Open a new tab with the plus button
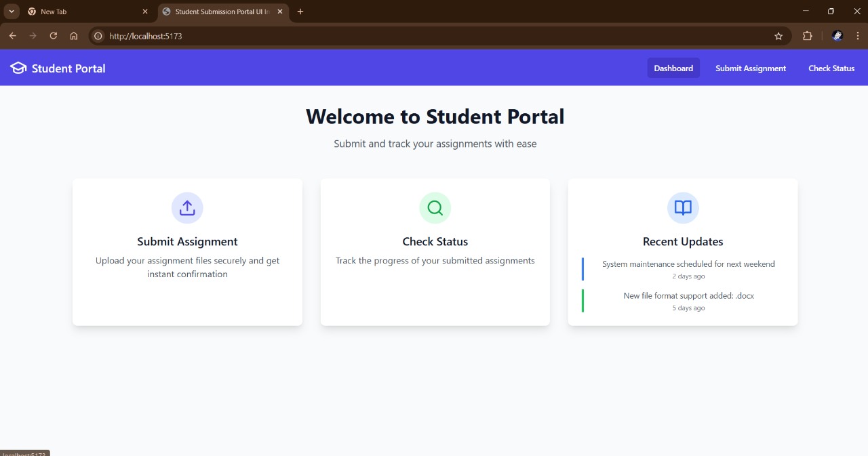The width and height of the screenshot is (868, 456). click(300, 11)
